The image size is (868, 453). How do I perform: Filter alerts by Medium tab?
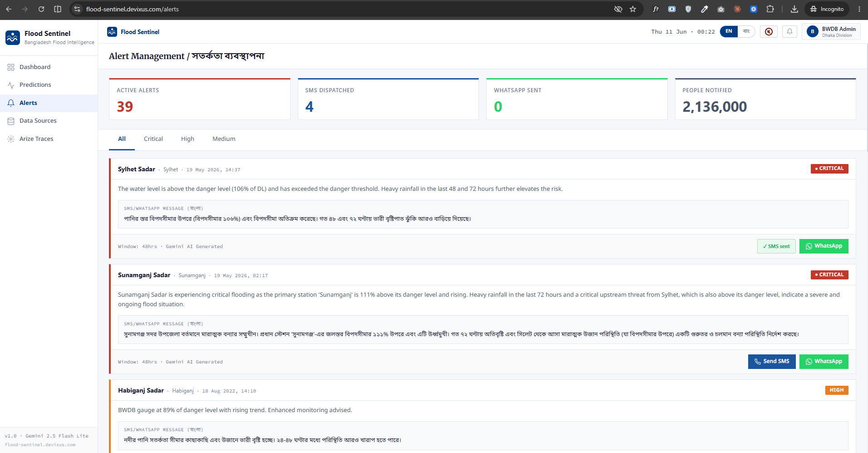224,139
